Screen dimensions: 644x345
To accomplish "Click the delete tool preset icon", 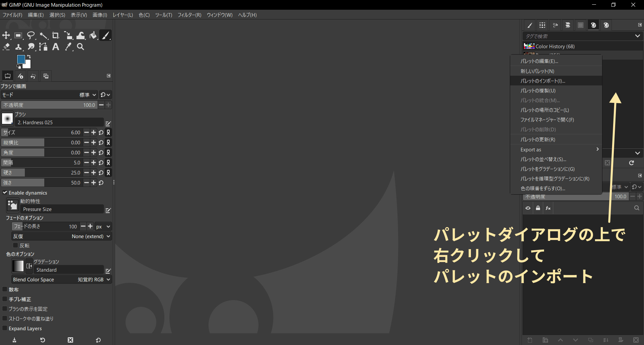I will (x=70, y=340).
